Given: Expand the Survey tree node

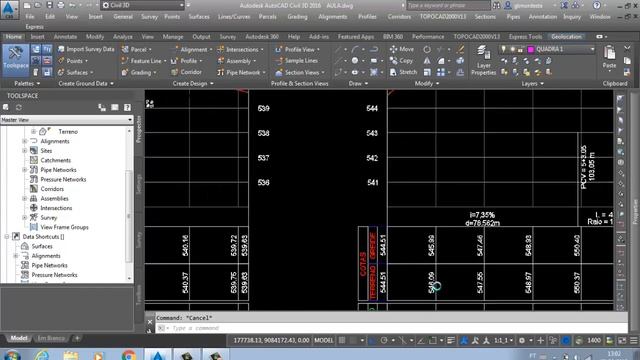Looking at the screenshot, I should pos(24,218).
